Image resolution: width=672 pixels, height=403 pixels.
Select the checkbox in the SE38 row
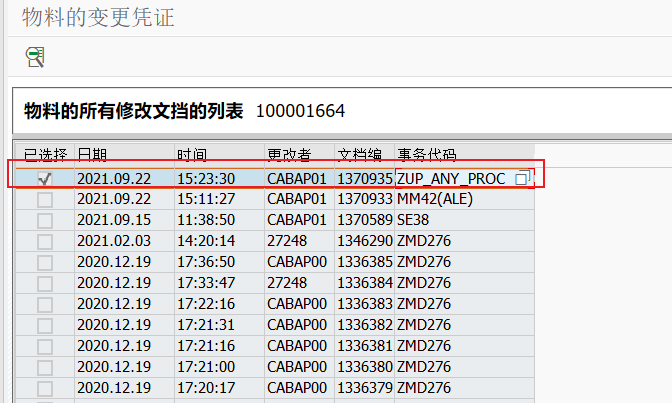45,220
